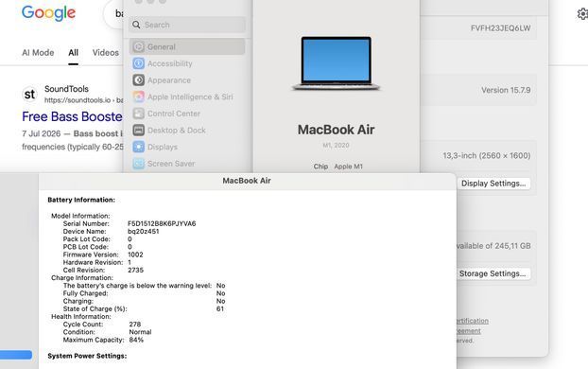Click Firmware Version value 1002

135,255
